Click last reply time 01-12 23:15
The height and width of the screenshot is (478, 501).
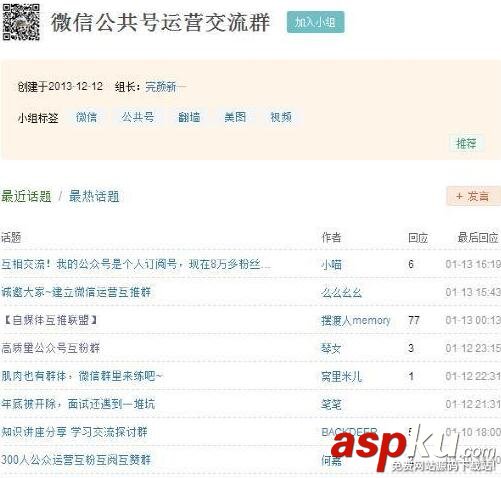point(473,348)
